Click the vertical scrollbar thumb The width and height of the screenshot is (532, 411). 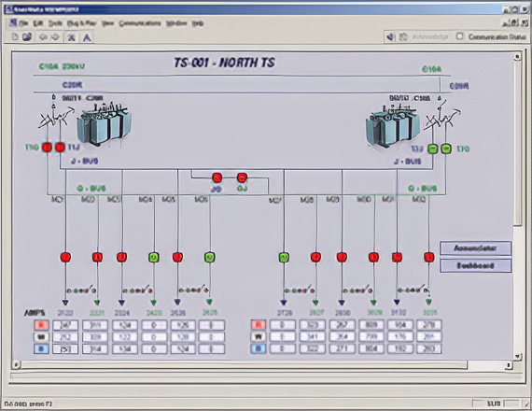coord(517,143)
